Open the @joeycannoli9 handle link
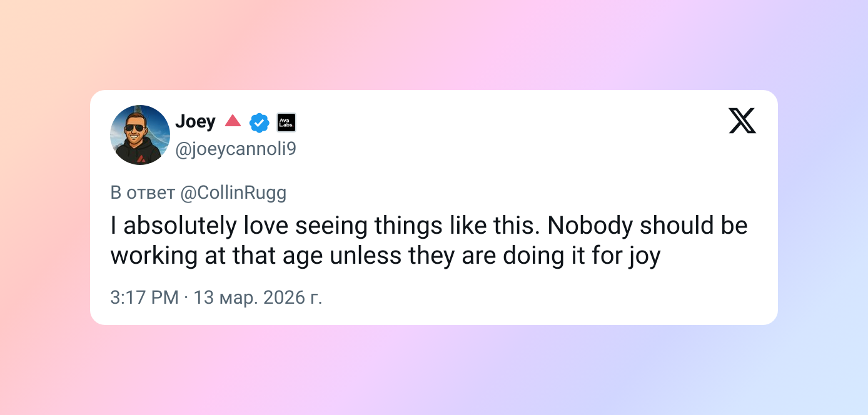Viewport: 868px width, 415px height. point(236,149)
